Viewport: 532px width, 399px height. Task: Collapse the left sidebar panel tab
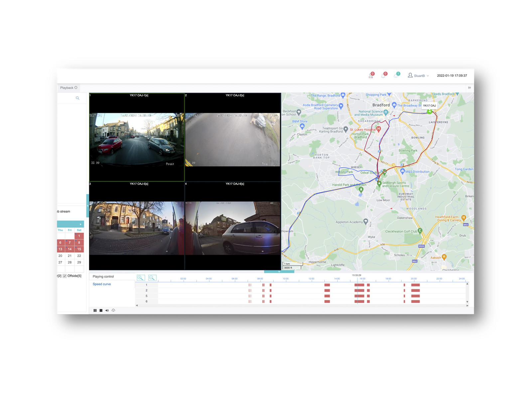pyautogui.click(x=87, y=205)
